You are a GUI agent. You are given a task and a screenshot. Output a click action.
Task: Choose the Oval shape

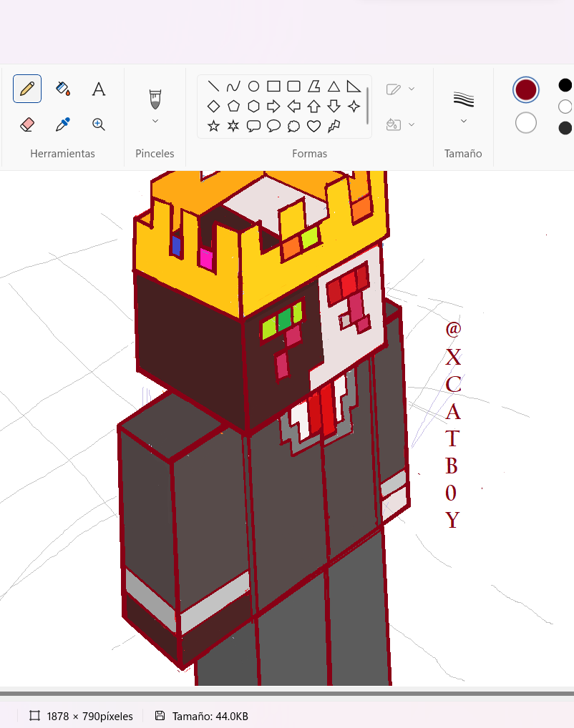click(x=253, y=87)
